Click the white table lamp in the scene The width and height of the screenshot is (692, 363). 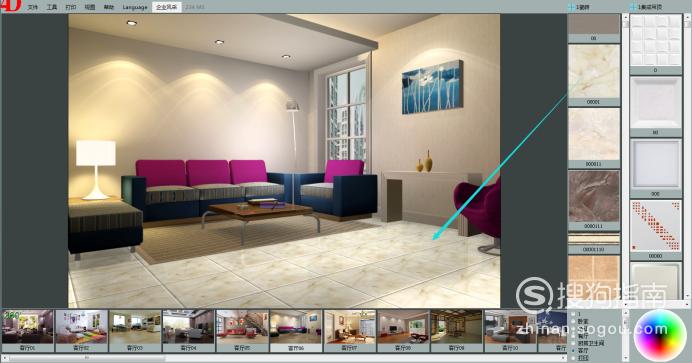coord(96,170)
